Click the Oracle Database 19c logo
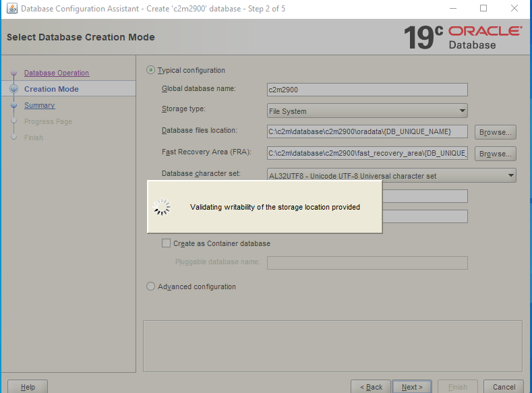Screen dimensions: 532x393 [x=463, y=37]
